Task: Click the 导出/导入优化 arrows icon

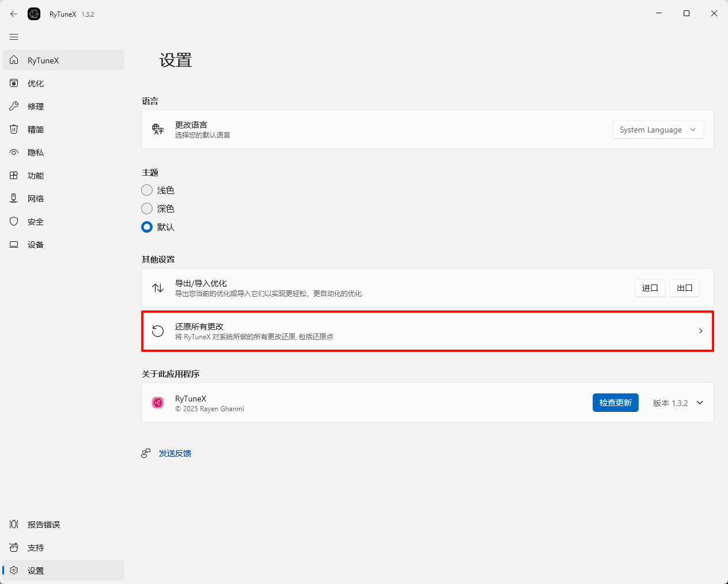Action: (158, 287)
